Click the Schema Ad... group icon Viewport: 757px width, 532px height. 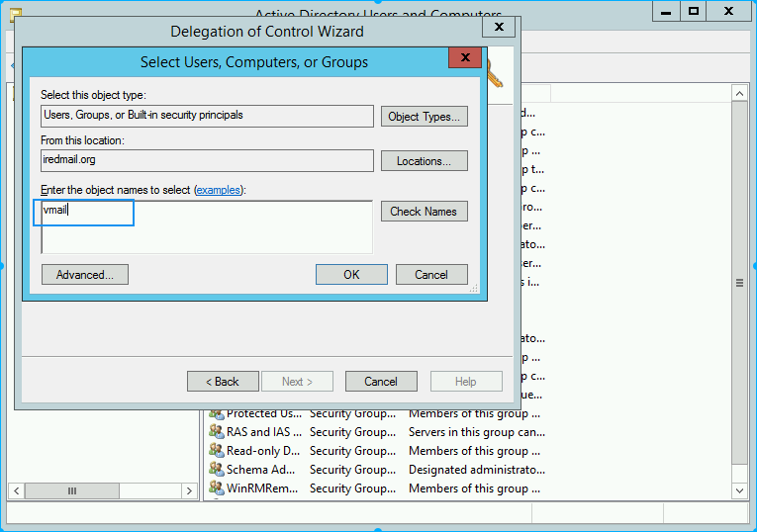[216, 470]
